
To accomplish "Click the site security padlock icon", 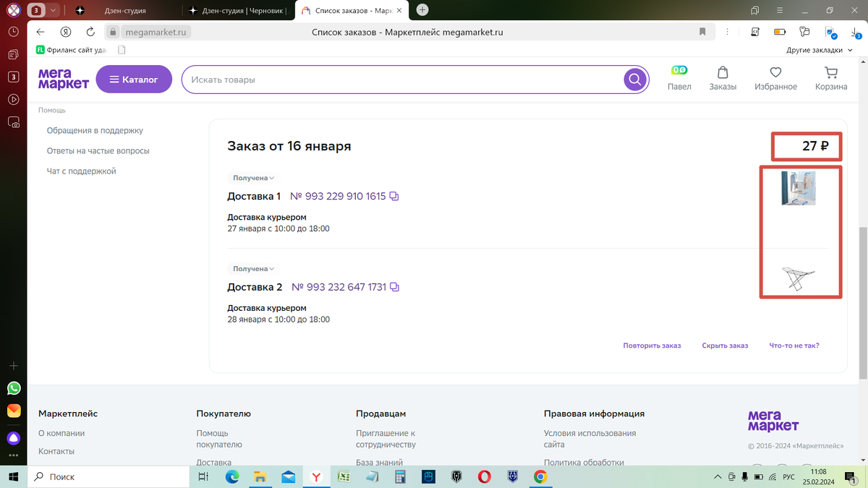I will 112,32.
